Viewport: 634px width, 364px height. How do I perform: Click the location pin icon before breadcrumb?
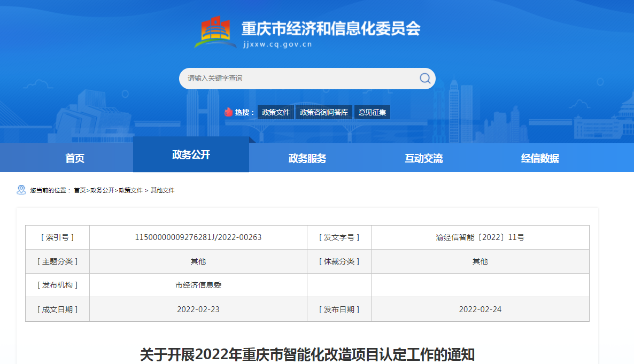click(21, 190)
